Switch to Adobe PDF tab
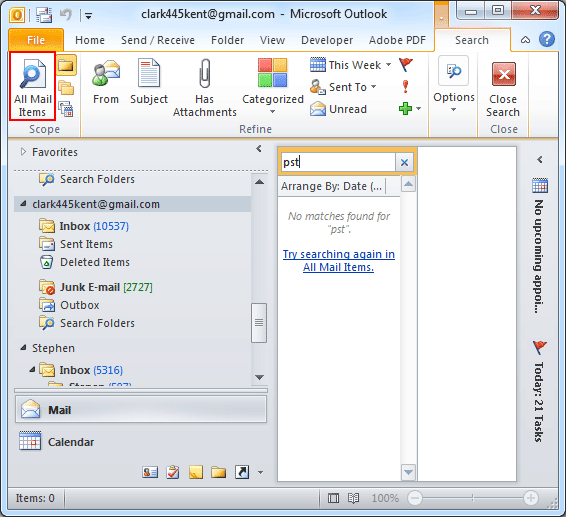Screen dimensions: 566x517 [x=397, y=40]
